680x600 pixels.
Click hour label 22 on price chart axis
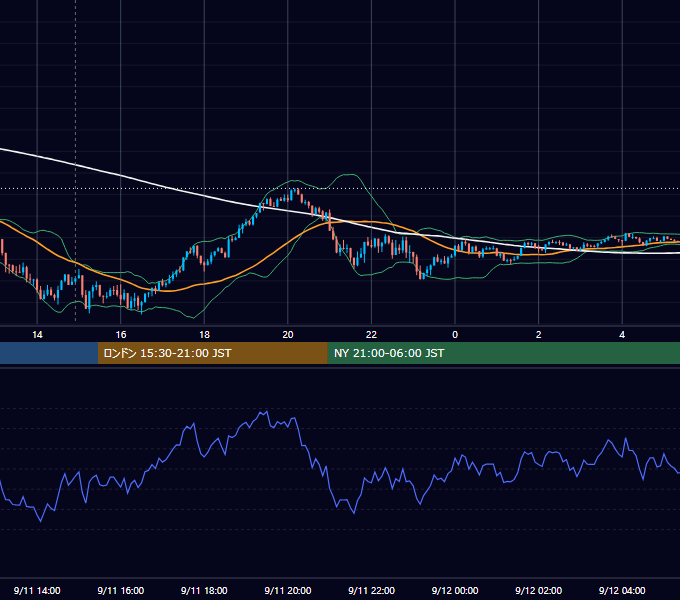(x=371, y=335)
